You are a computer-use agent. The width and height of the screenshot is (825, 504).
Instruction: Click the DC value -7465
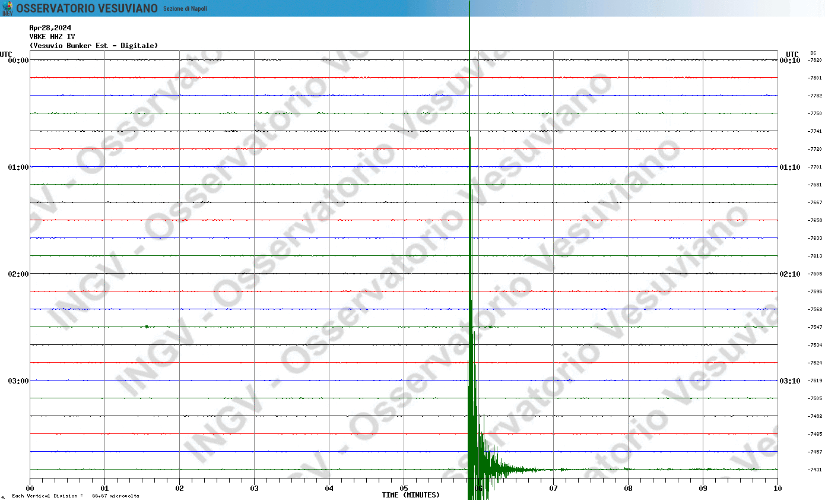point(815,434)
